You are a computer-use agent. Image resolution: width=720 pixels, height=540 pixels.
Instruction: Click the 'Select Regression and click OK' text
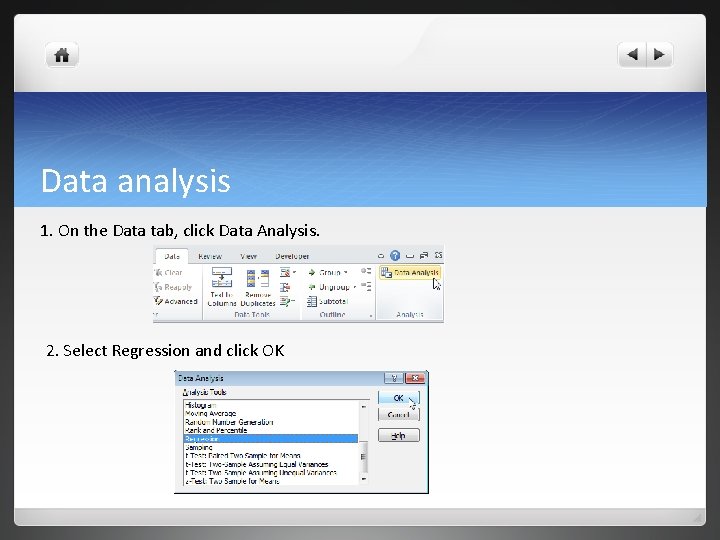click(x=174, y=351)
